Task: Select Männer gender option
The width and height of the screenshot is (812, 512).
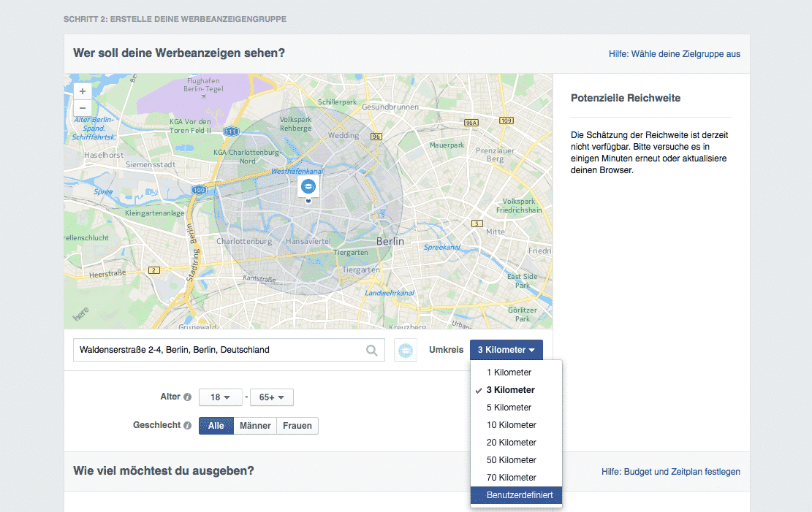Action: coord(255,426)
